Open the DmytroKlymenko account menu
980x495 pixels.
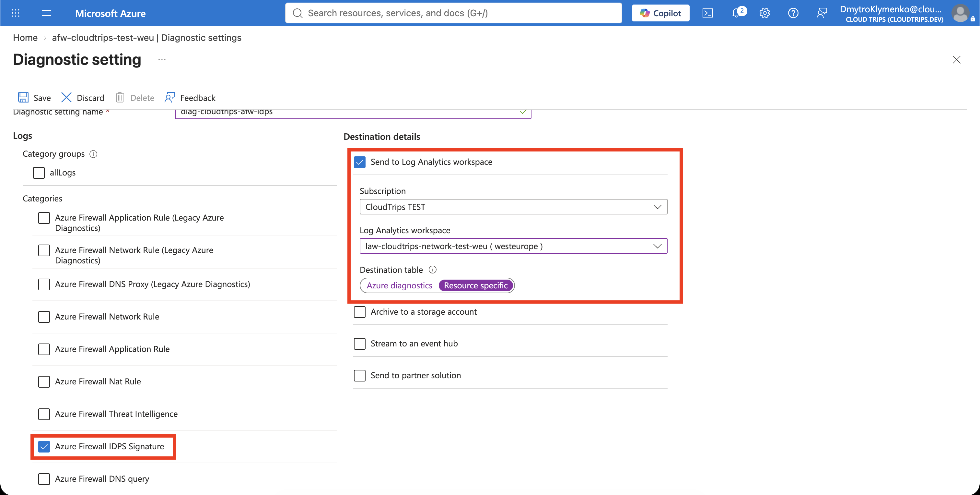click(907, 13)
